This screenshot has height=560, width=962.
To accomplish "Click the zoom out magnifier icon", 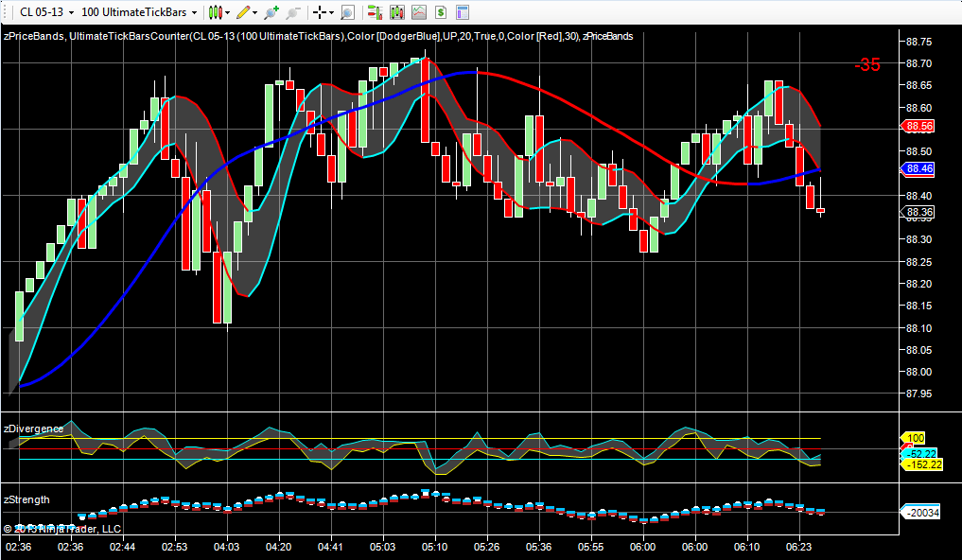I will pos(293,12).
